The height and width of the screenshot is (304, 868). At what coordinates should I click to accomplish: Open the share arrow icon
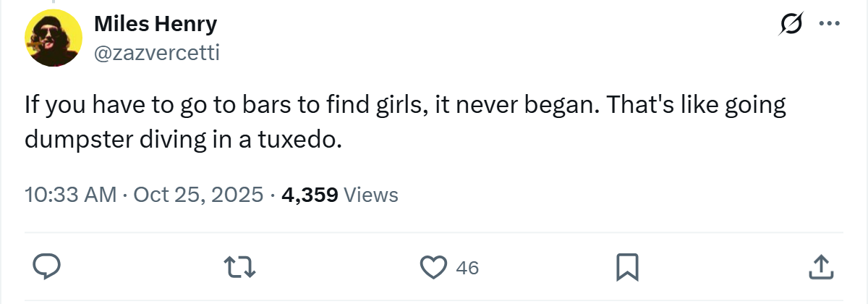820,267
